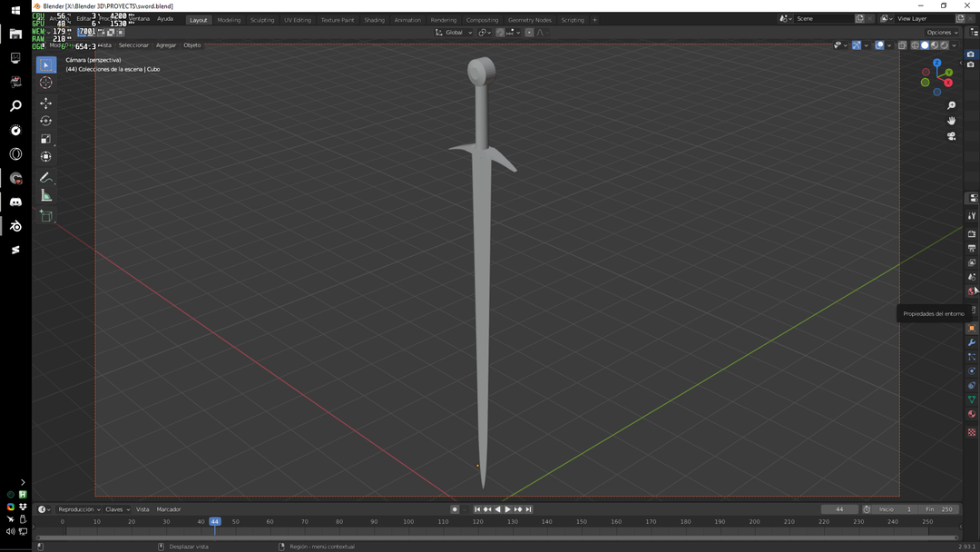Select the Scale tool
The height and width of the screenshot is (552, 980).
(x=45, y=138)
